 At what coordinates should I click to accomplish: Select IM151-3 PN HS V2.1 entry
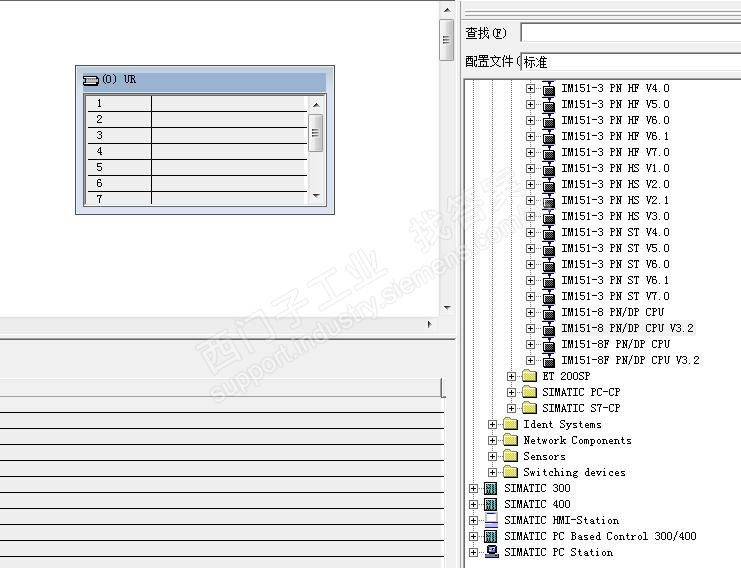tap(615, 200)
